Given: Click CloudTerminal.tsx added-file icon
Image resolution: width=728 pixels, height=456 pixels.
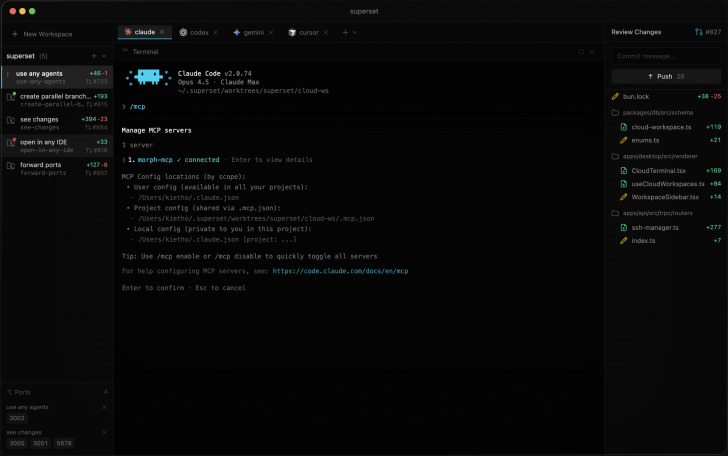Looking at the screenshot, I should click(624, 170).
